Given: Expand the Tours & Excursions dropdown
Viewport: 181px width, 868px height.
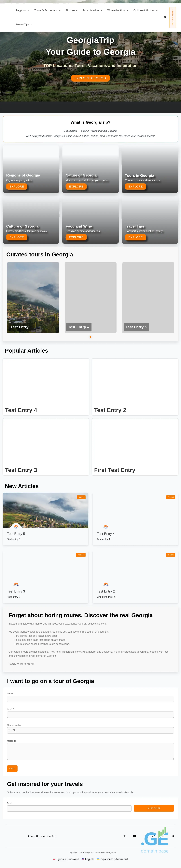Looking at the screenshot, I should pyautogui.click(x=47, y=10).
